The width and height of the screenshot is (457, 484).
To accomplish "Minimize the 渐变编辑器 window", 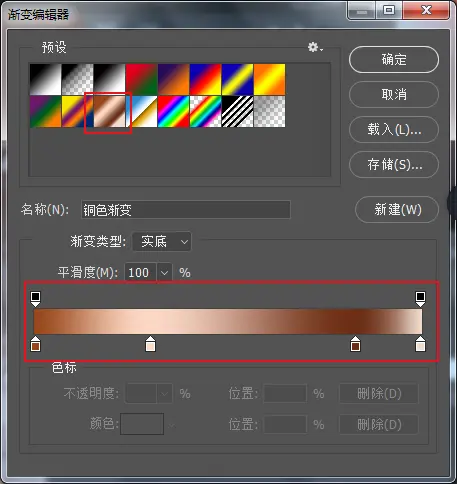I will pyautogui.click(x=362, y=10).
